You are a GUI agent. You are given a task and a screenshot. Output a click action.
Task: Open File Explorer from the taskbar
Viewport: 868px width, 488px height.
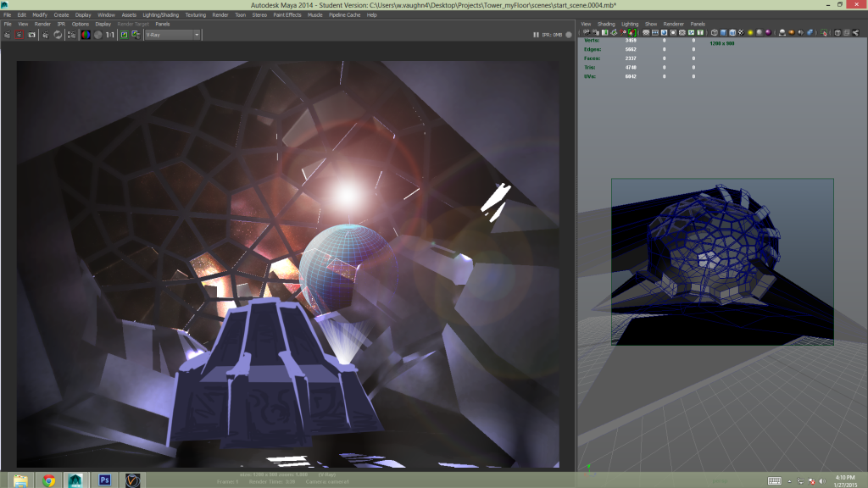[x=20, y=480]
